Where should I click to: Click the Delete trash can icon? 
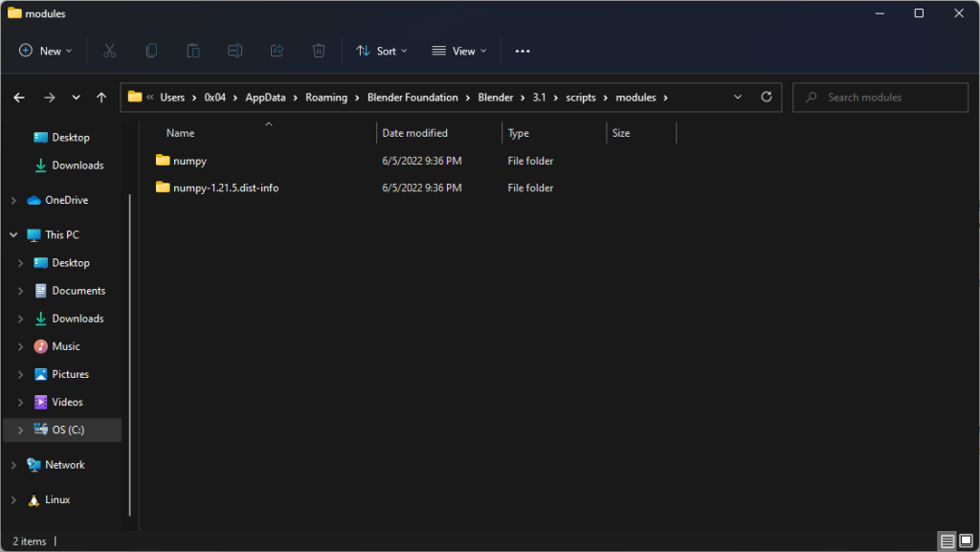[319, 51]
